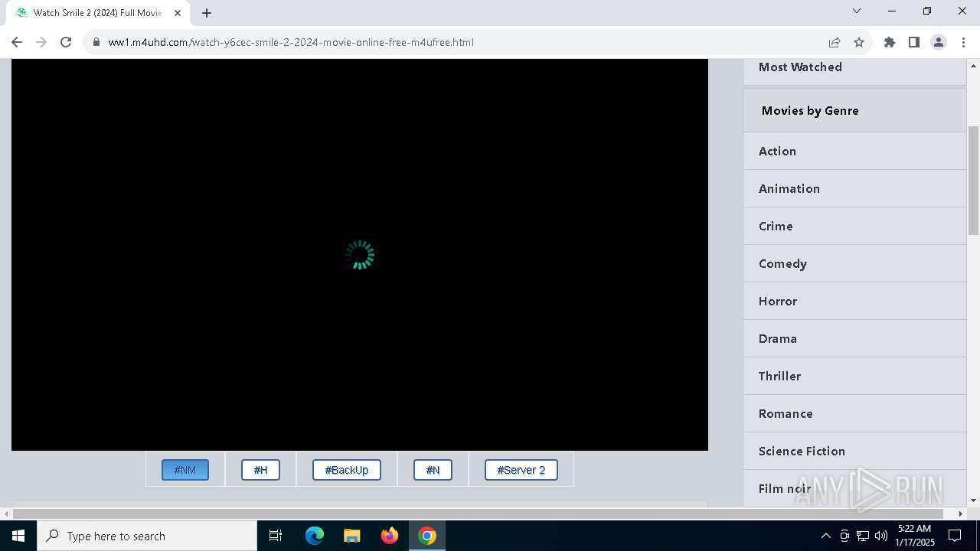
Task: Browse the Science Fiction genre
Action: pyautogui.click(x=854, y=451)
